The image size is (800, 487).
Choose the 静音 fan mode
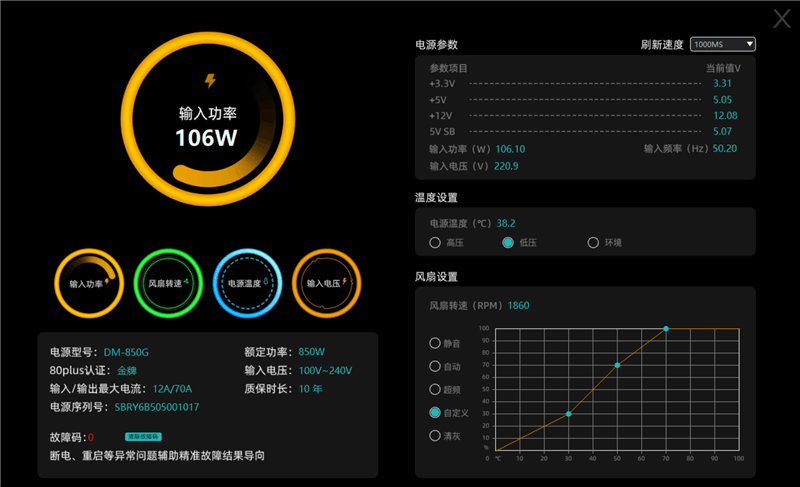point(435,343)
